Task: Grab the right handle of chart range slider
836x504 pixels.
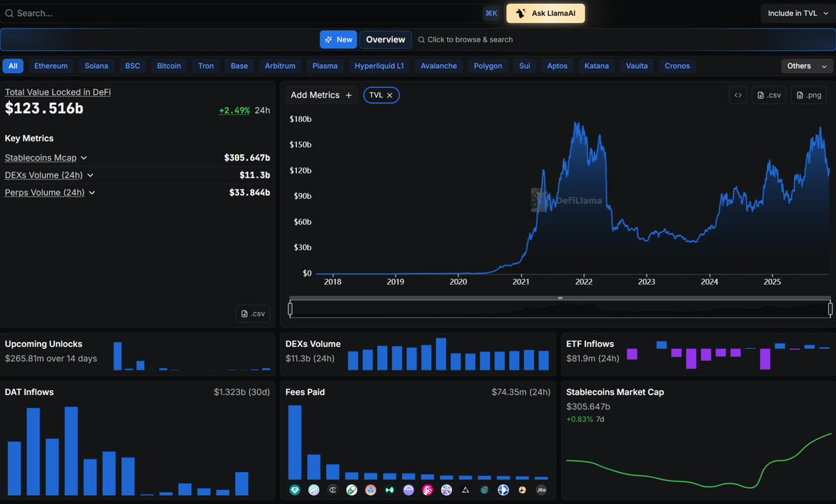Action: (x=830, y=309)
